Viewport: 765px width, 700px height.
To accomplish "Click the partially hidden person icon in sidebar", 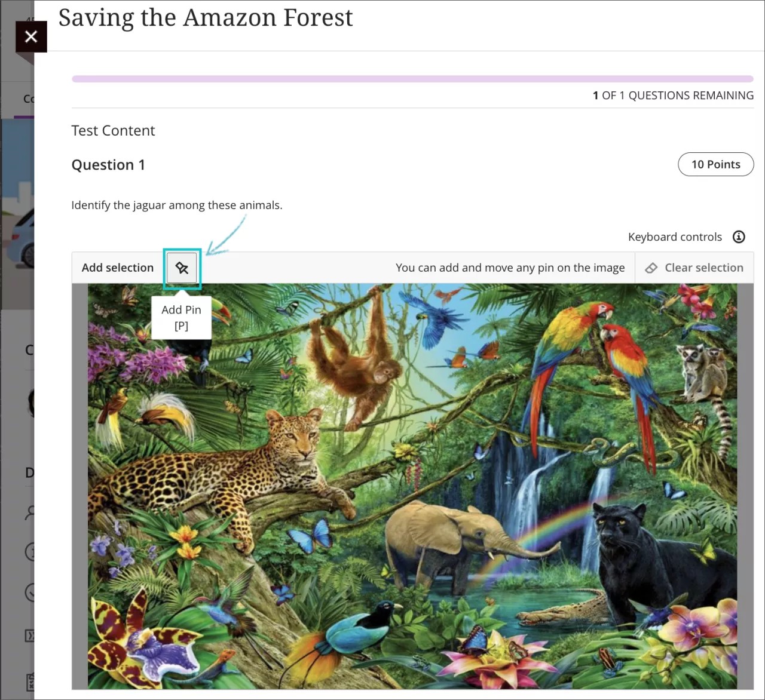I will click(x=30, y=512).
